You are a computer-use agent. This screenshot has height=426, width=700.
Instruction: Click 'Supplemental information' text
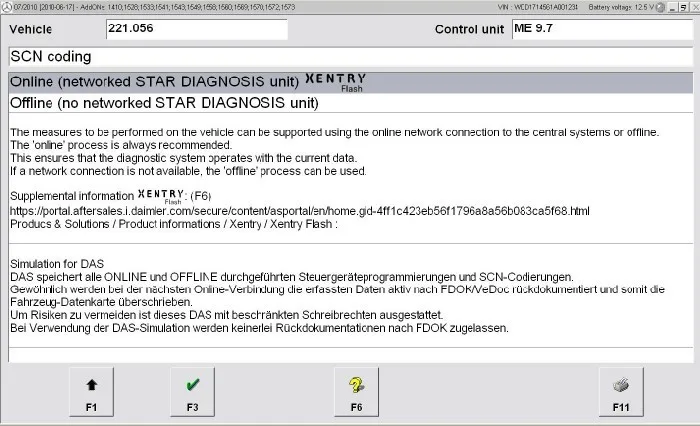(x=72, y=196)
